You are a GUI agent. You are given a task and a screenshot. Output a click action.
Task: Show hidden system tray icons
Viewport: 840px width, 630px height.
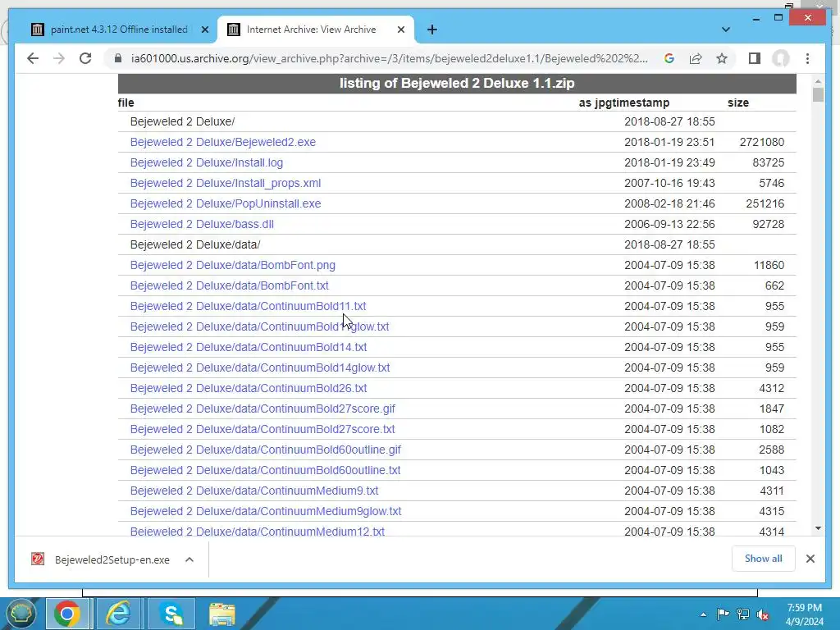point(703,614)
